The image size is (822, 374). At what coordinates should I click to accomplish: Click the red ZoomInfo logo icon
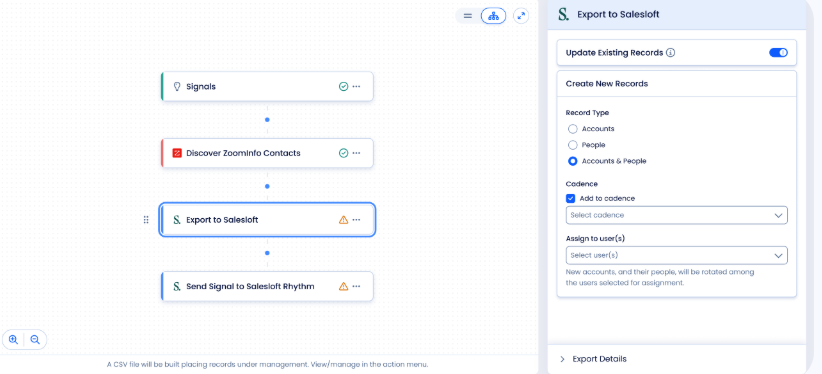(x=177, y=153)
